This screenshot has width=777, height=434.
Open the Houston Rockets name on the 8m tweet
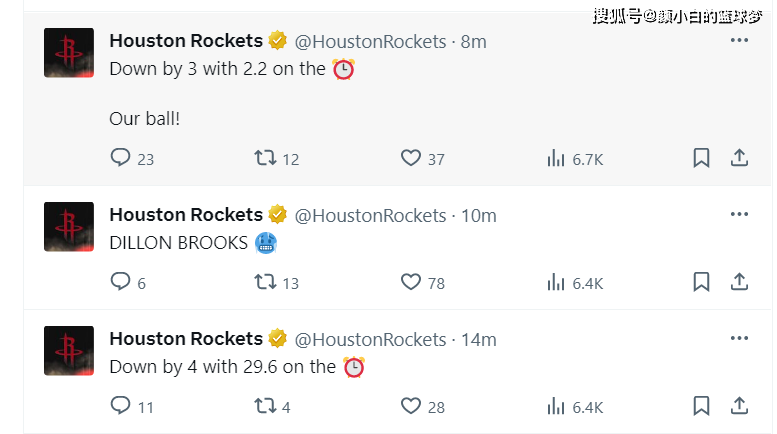pyautogui.click(x=185, y=41)
